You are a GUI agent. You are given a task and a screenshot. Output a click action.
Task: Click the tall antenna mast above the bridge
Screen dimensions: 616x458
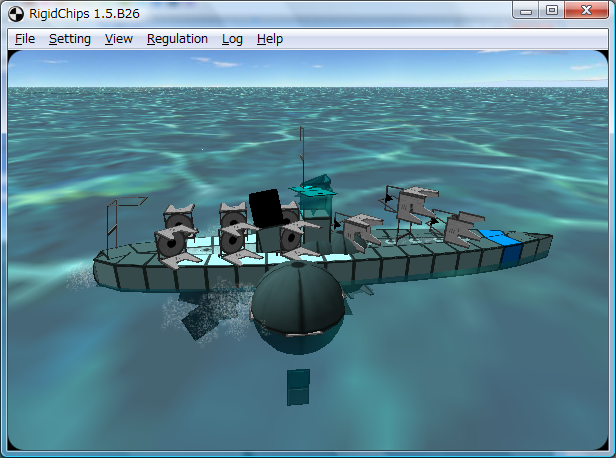point(301,150)
